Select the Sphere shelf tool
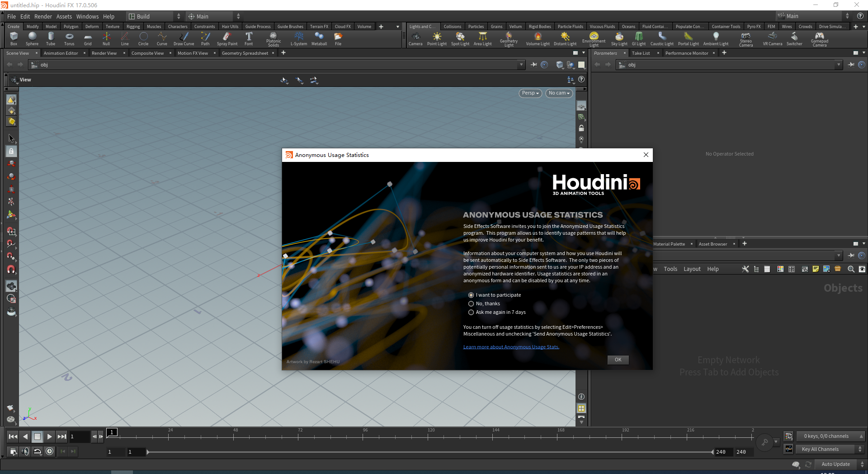This screenshot has width=868, height=474. coord(32,39)
